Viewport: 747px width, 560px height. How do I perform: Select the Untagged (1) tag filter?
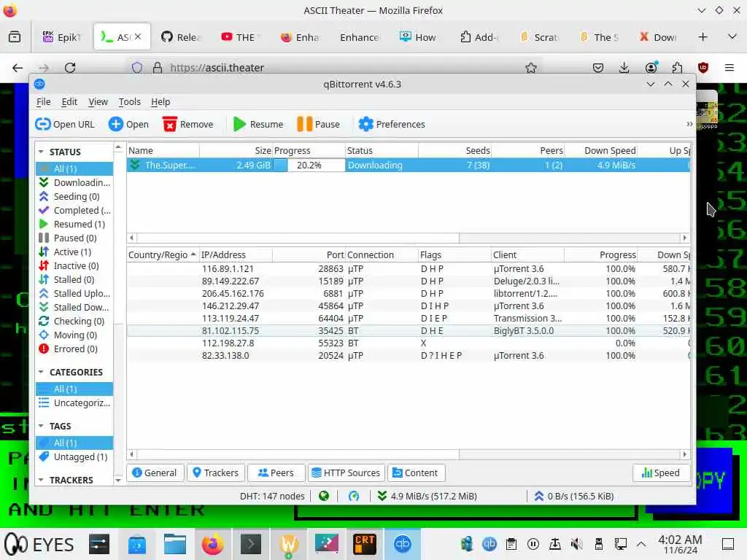(x=75, y=456)
